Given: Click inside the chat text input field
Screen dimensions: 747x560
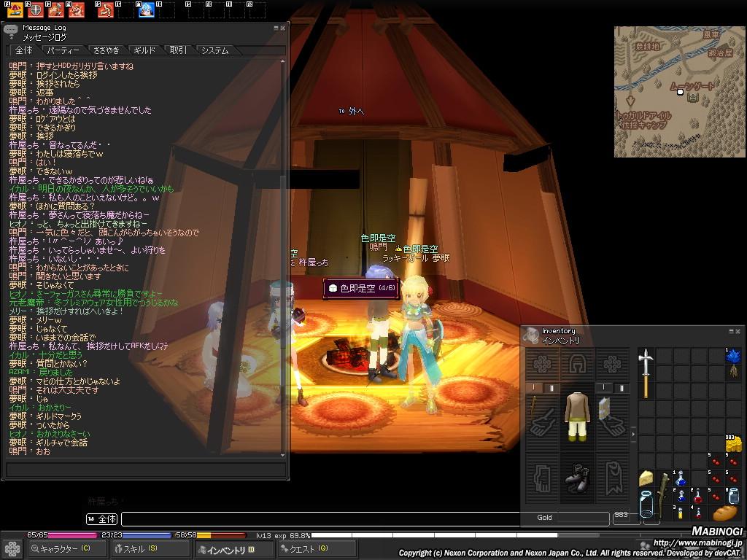Looking at the screenshot, I should [x=320, y=518].
